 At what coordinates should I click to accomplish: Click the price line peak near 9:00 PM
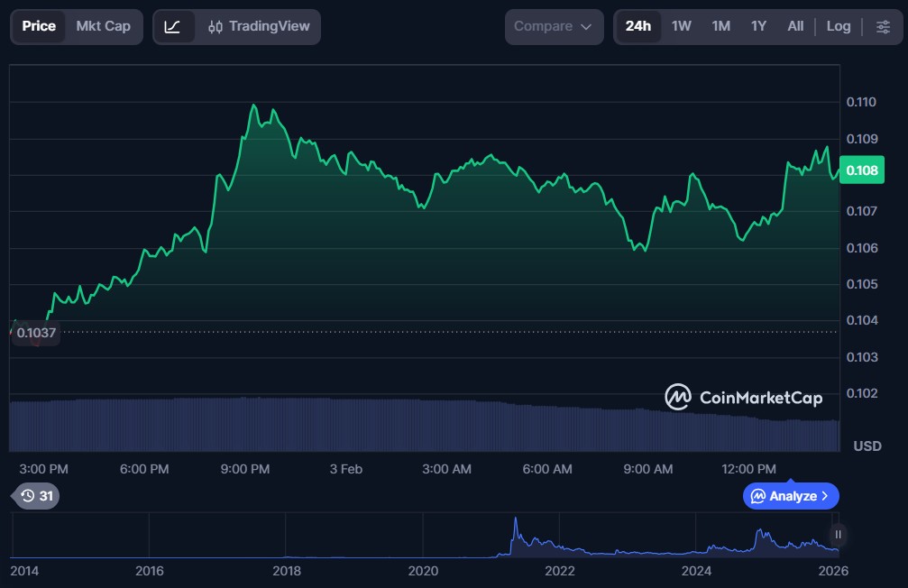[253, 105]
